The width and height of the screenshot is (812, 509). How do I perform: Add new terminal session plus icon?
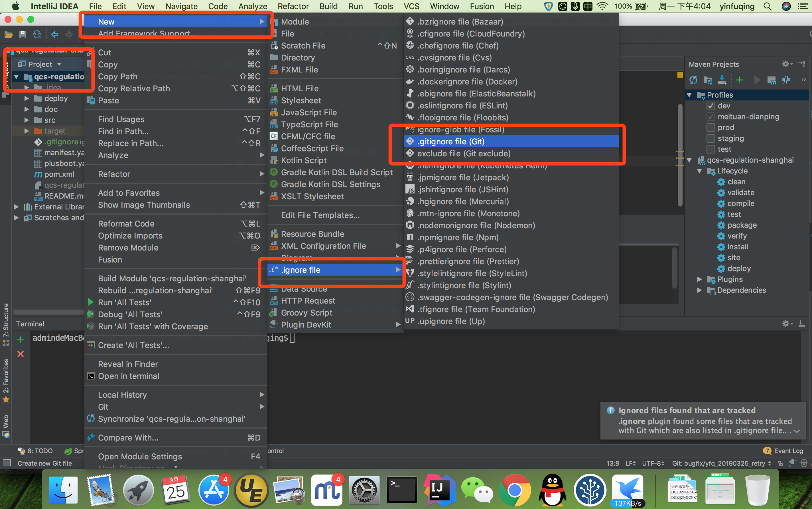click(21, 339)
